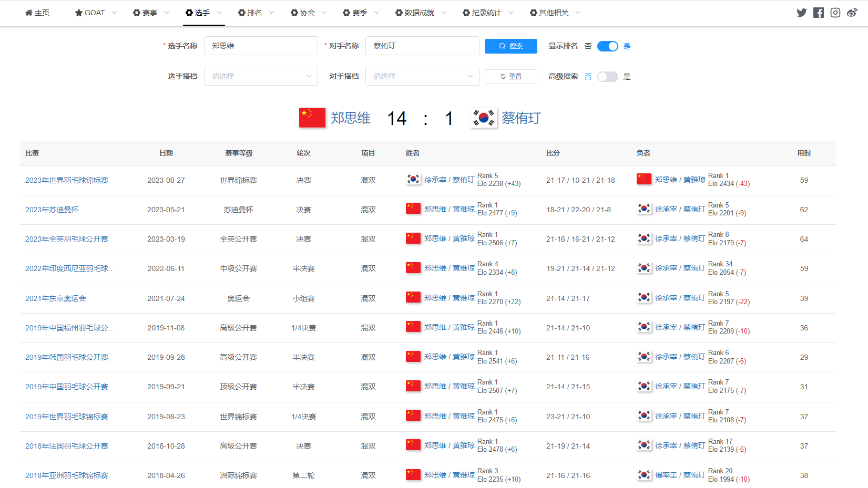The width and height of the screenshot is (868, 488).
Task: Open the Facebook social icon
Action: coord(819,13)
